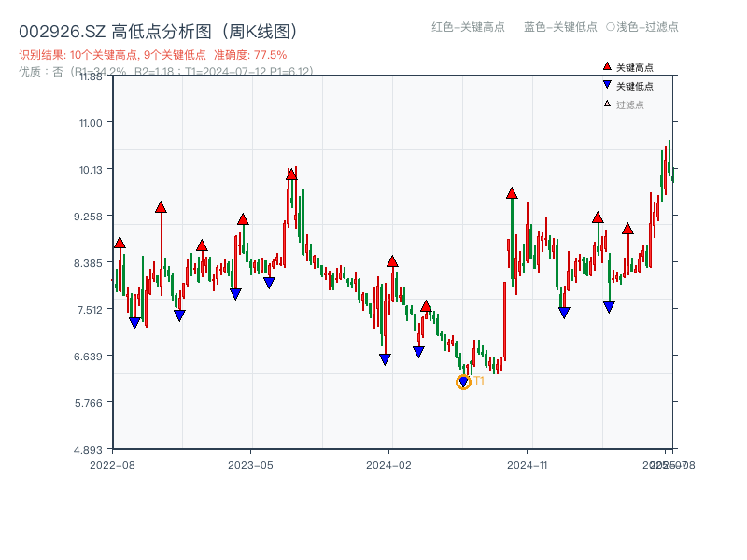Toggle the 关键高点 legend entry text

point(635,67)
